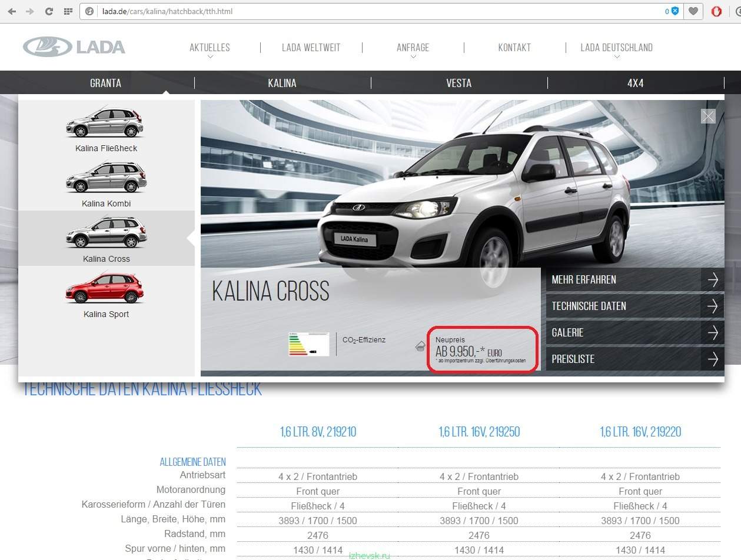Click the Technische Daten button
741x560 pixels.
[x=635, y=306]
